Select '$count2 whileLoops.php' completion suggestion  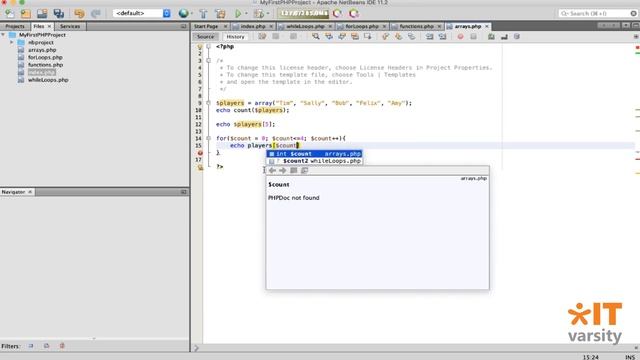(x=314, y=161)
